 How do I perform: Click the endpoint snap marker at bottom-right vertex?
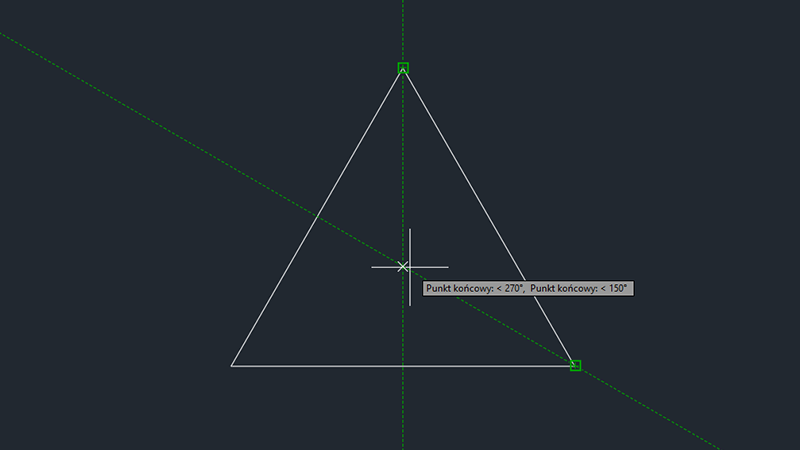(575, 365)
